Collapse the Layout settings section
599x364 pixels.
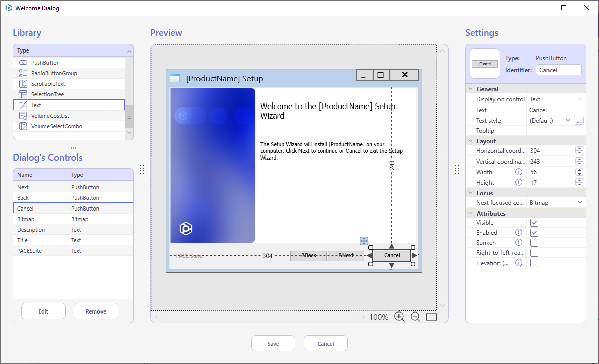coord(470,141)
